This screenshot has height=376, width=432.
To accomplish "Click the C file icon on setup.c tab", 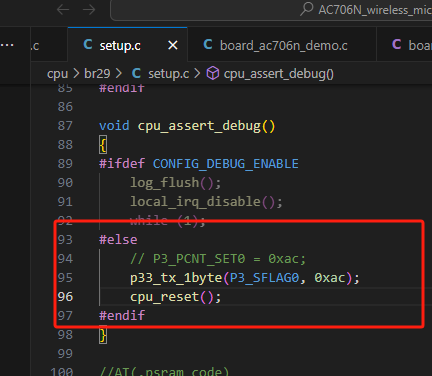I will [88, 44].
